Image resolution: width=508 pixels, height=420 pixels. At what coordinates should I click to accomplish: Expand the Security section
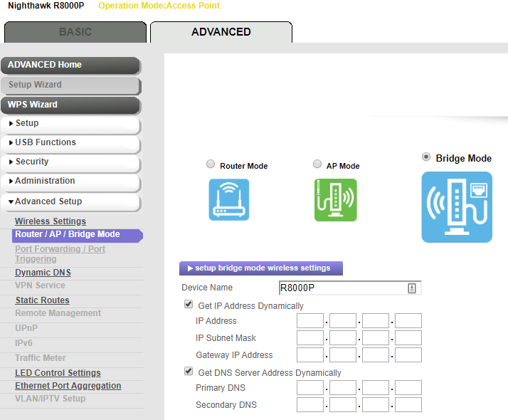[71, 163]
